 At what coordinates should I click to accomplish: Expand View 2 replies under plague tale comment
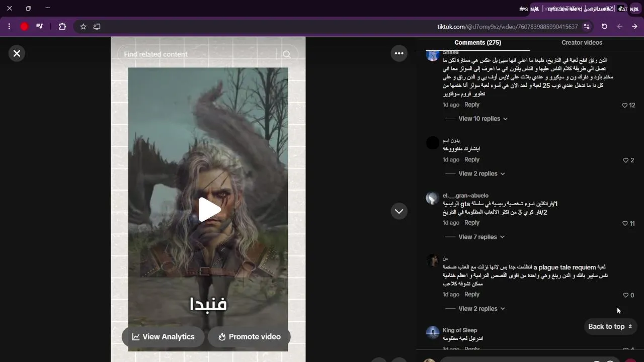(x=481, y=309)
